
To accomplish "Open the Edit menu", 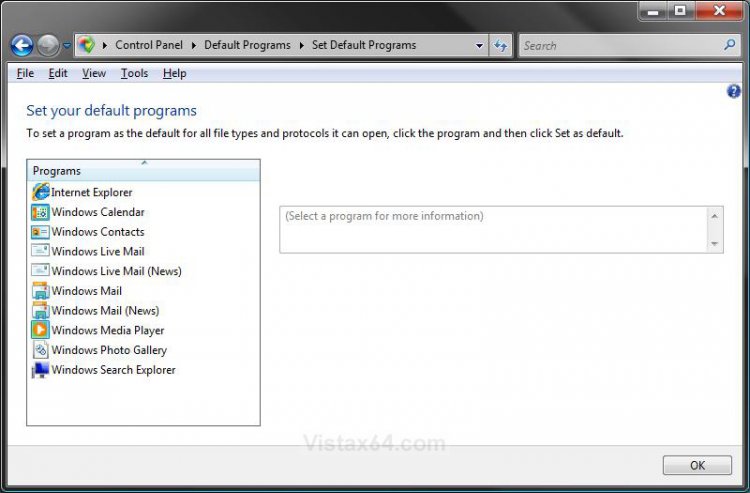I will coord(58,73).
